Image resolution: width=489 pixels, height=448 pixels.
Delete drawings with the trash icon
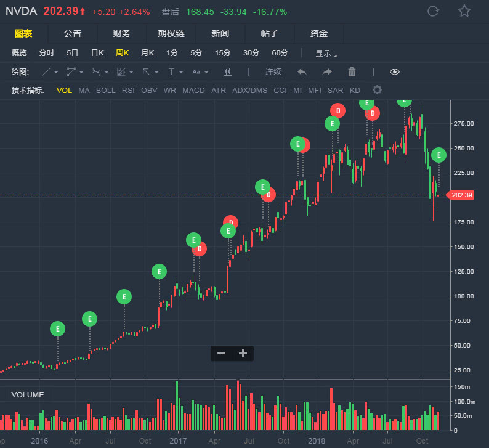(x=352, y=72)
